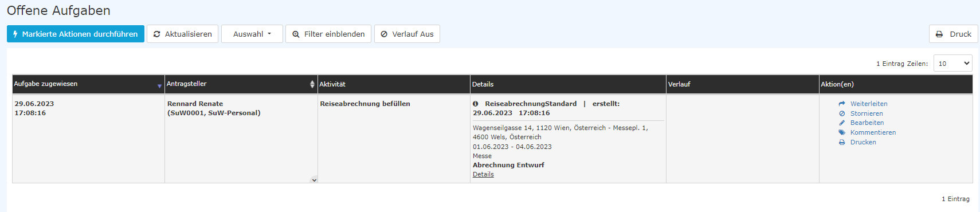The height and width of the screenshot is (212, 980).
Task: Click the refresh arrows icon
Action: pos(157,34)
